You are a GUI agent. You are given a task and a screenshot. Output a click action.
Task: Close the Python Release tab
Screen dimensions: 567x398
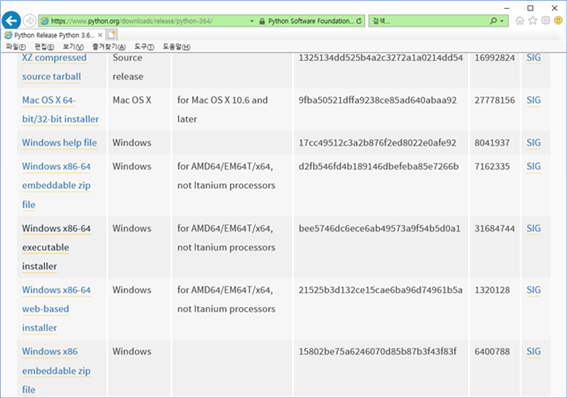point(100,35)
